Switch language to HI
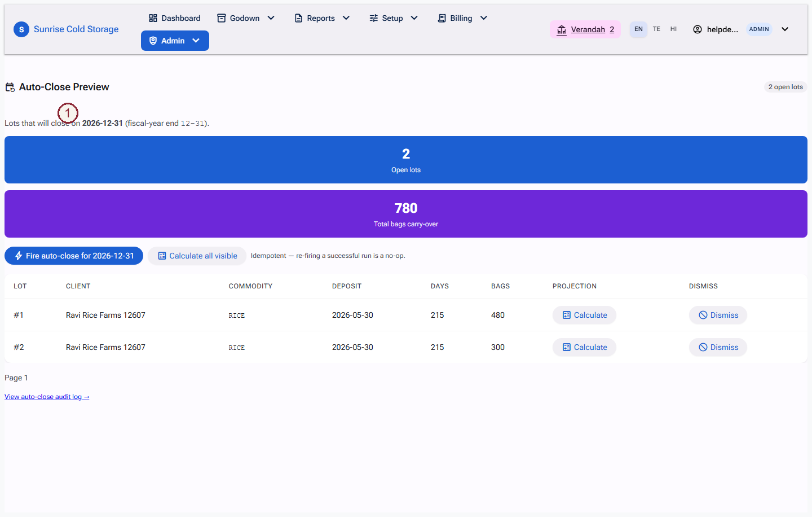Image resolution: width=812 pixels, height=517 pixels. click(673, 29)
